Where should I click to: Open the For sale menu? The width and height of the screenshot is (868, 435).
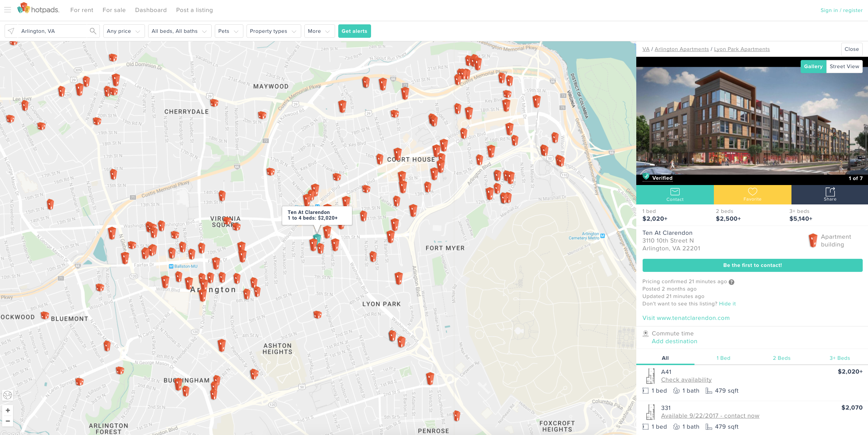pos(114,10)
